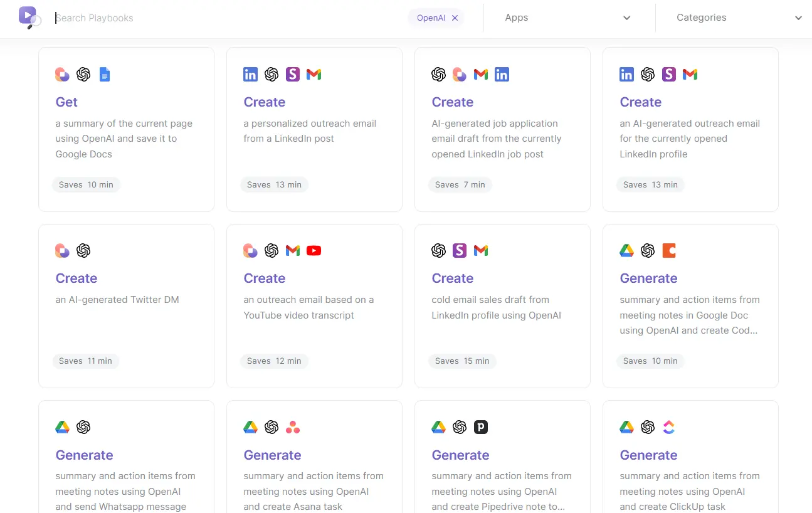Click LinkedIn icon on LinkedIn profile outreach card
812x513 pixels.
click(626, 75)
